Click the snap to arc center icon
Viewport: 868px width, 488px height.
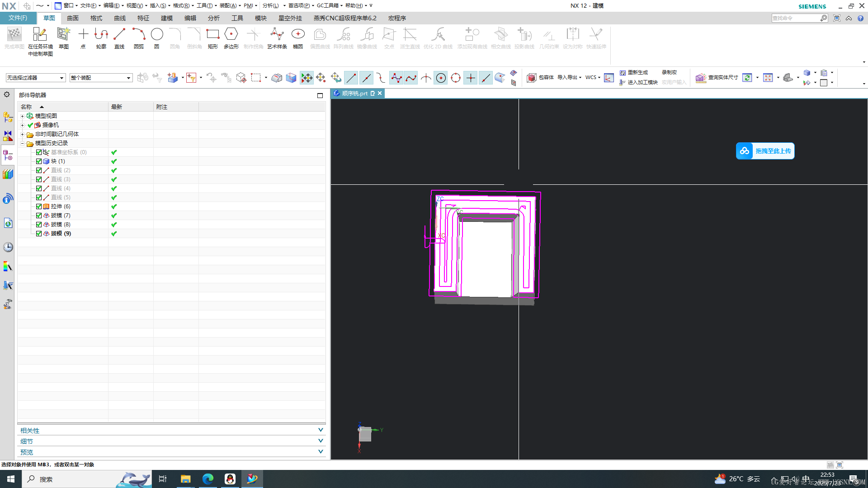(x=441, y=78)
